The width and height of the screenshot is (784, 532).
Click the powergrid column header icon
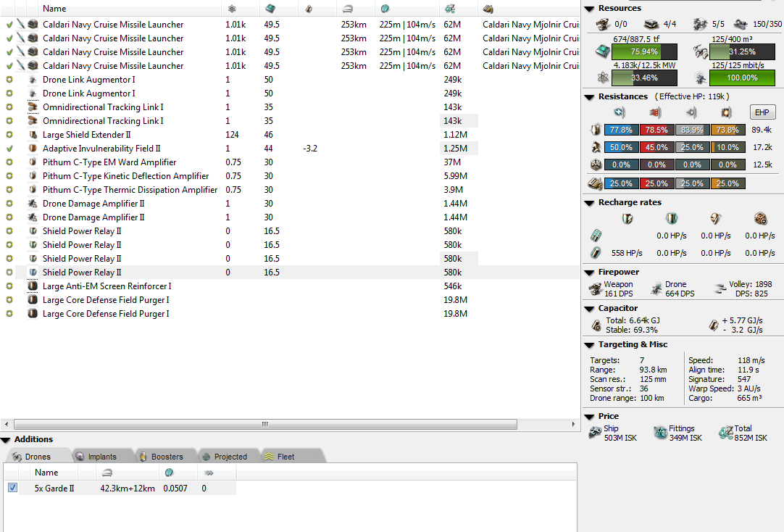(232, 9)
